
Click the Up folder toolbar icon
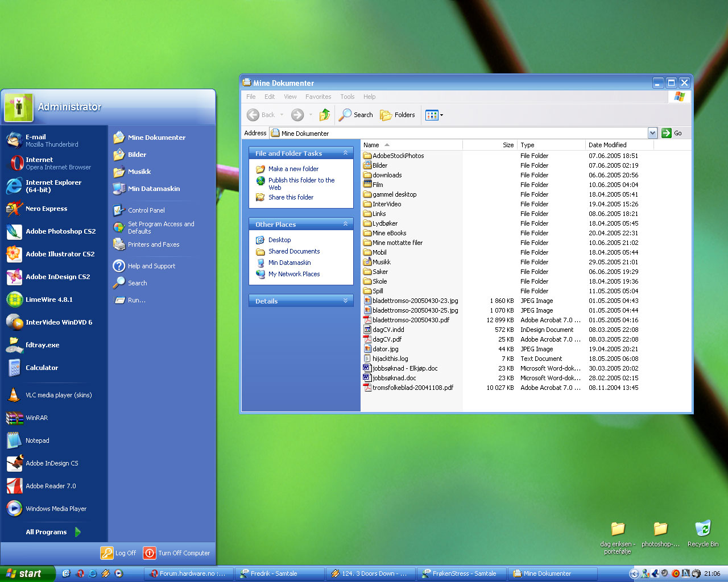tap(325, 115)
